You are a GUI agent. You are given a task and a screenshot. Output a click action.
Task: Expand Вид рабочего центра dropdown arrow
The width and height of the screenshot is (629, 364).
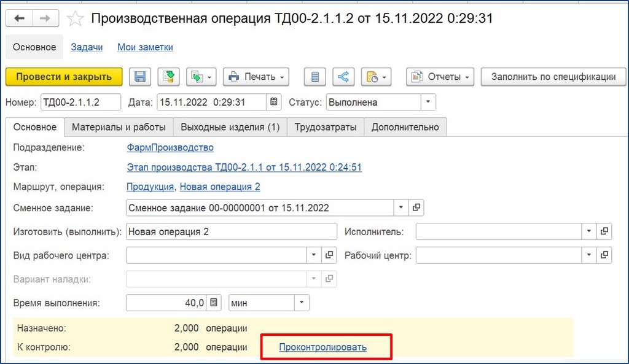(x=314, y=255)
